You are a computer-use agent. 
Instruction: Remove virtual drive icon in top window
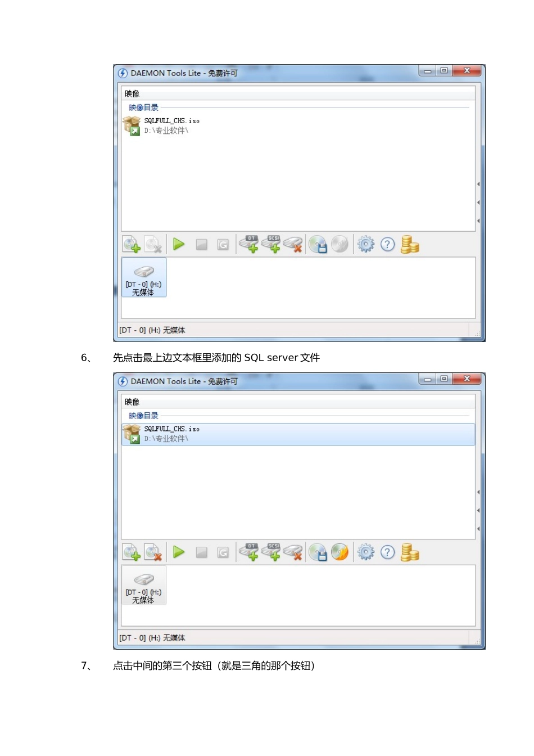pyautogui.click(x=293, y=244)
